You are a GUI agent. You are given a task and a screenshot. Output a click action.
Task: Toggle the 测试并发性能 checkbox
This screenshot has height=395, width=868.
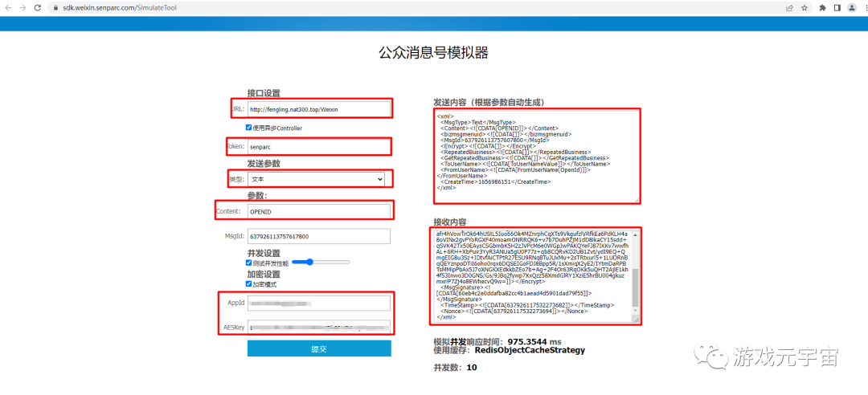pyautogui.click(x=249, y=263)
